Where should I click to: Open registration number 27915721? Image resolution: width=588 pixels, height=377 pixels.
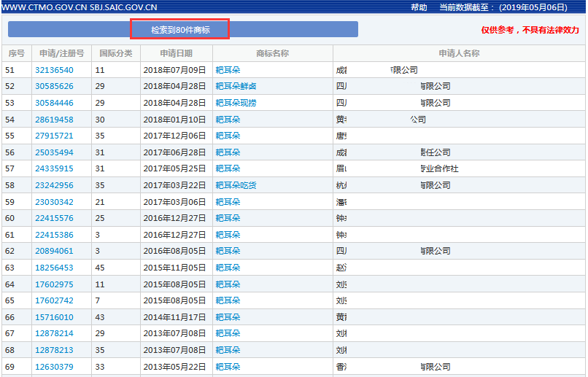pyautogui.click(x=55, y=136)
